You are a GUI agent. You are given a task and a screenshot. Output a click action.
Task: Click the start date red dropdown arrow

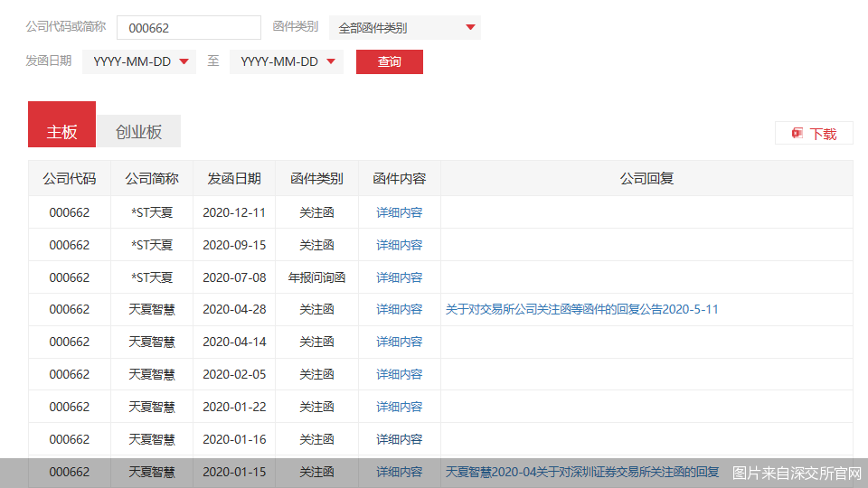click(184, 61)
